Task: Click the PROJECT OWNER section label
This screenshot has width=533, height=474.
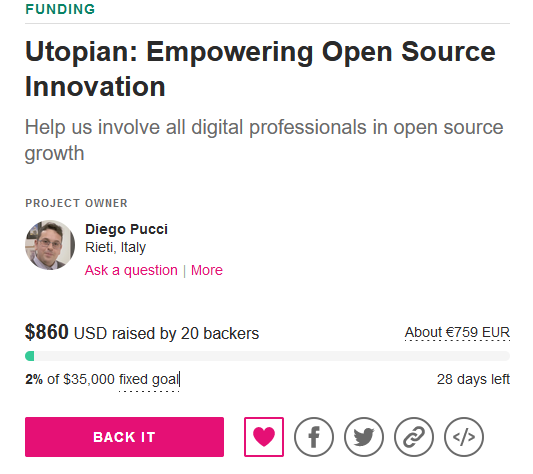Action: [76, 203]
